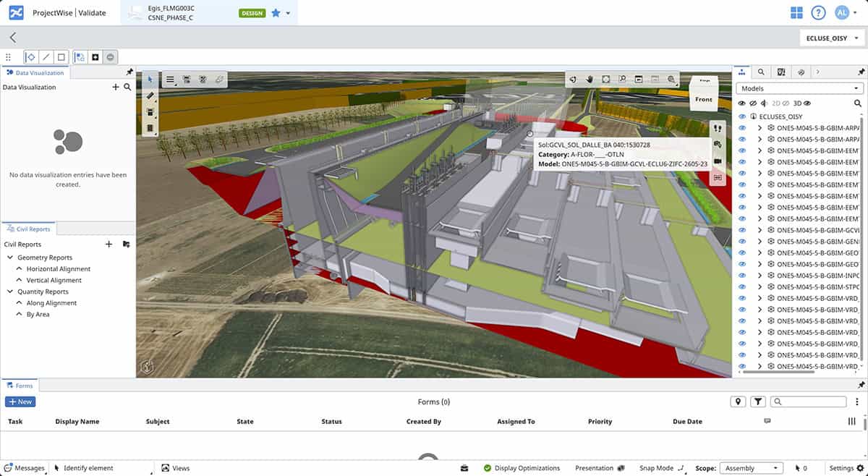
Task: Click the Fit View icon
Action: click(x=605, y=80)
